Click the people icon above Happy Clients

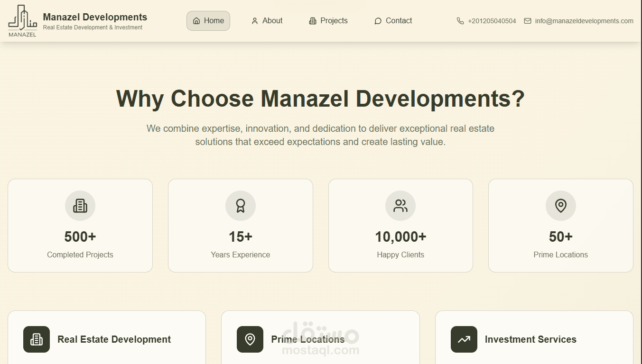tap(400, 206)
